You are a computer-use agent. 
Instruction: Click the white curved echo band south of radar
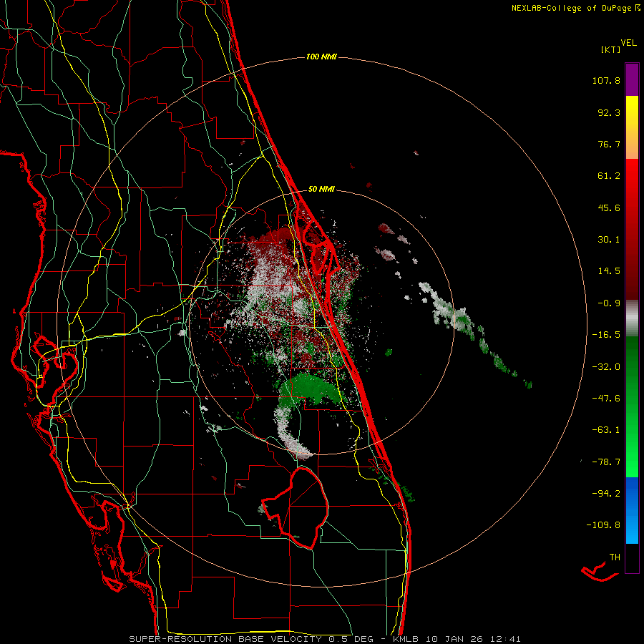pyautogui.click(x=291, y=434)
